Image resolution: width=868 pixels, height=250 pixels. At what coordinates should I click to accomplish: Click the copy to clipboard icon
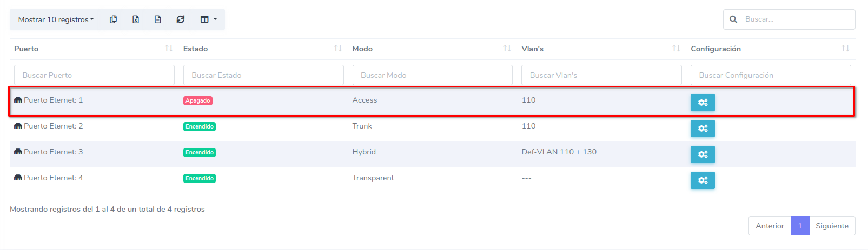113,19
